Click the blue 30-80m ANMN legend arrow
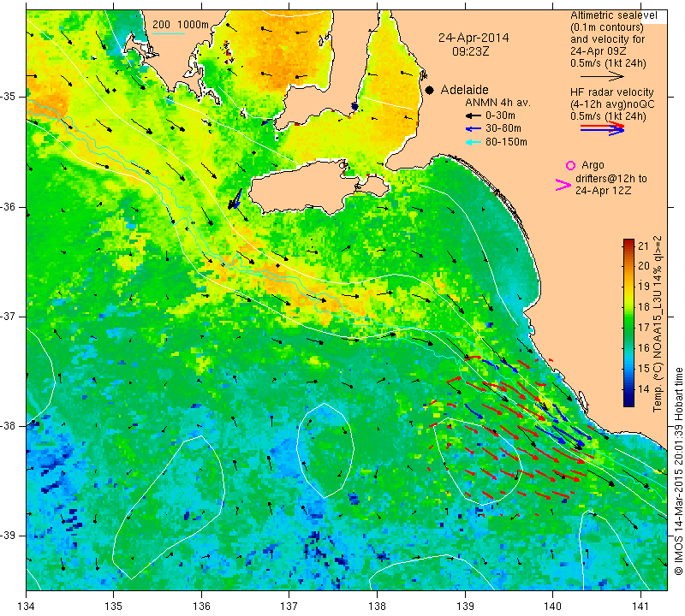Screen dimensions: 685x616 click(x=473, y=129)
